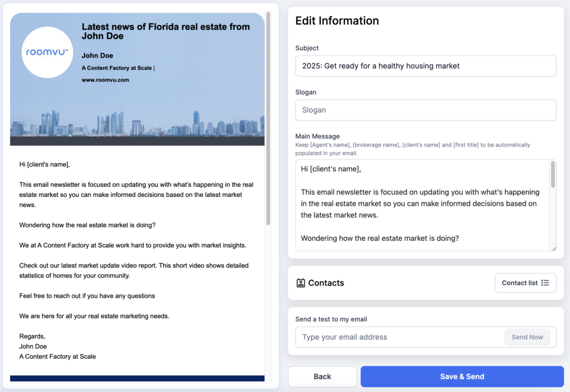Click the Contacts address book icon

tap(301, 283)
